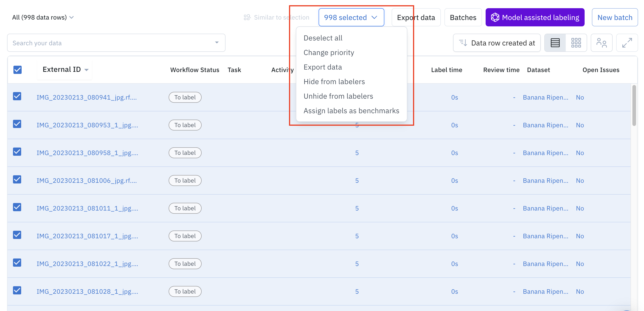
Task: Open link IMG_20230213_080941_jpg.rf
Action: [x=86, y=97]
